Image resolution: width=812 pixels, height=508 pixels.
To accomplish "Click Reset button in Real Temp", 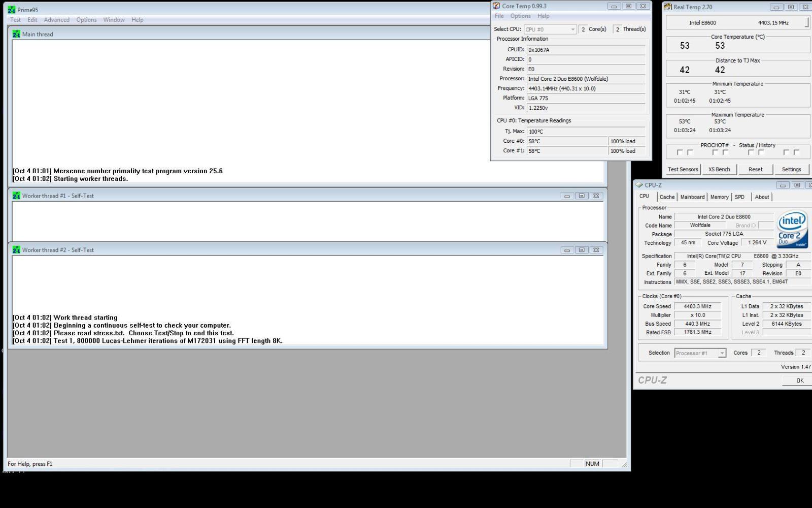I will click(x=755, y=169).
